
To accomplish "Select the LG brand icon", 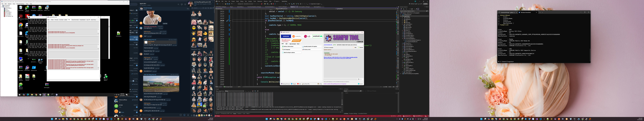I will click(307, 36).
